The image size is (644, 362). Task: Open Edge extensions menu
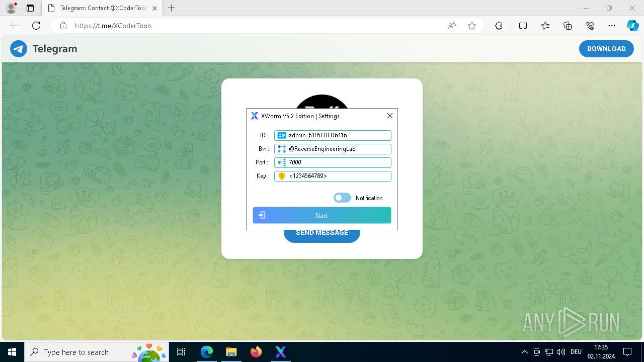499,26
